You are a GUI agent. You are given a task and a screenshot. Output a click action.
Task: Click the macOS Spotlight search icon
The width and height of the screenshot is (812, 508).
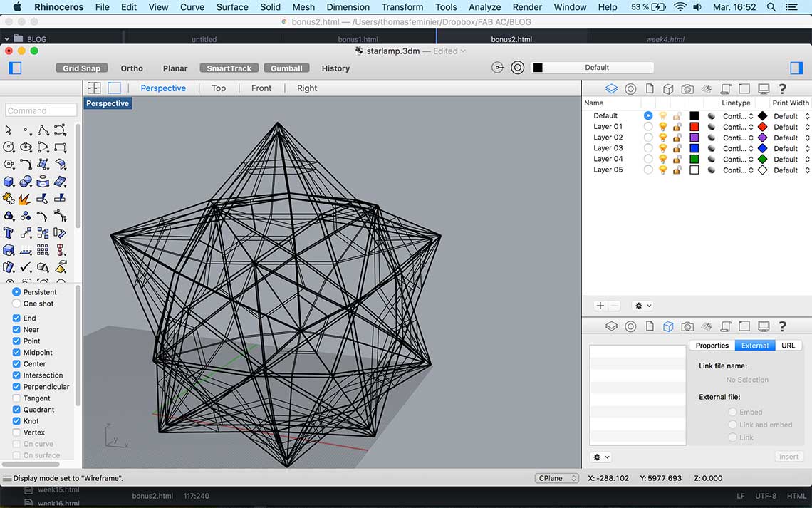tap(771, 7)
